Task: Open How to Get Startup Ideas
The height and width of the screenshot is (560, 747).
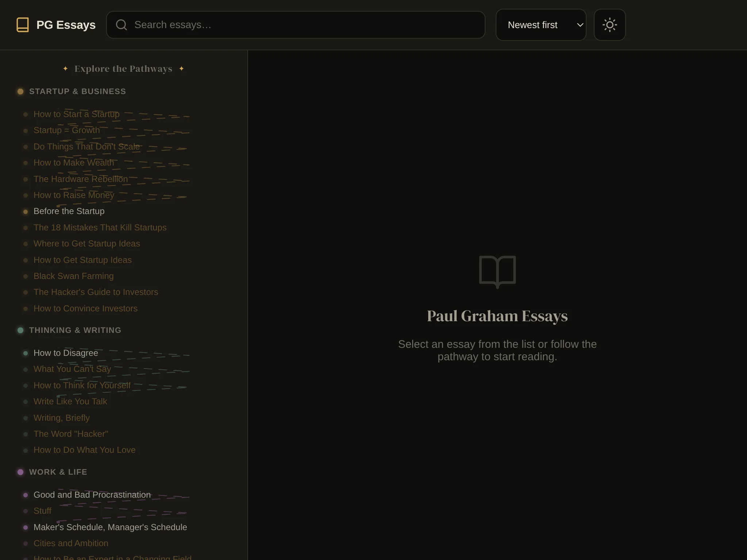Action: coord(82,260)
